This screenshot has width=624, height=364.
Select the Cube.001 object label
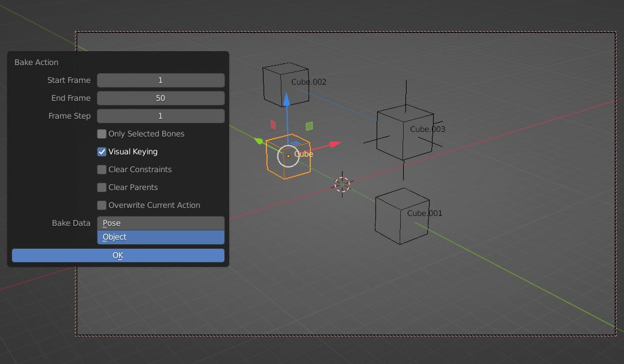(424, 214)
